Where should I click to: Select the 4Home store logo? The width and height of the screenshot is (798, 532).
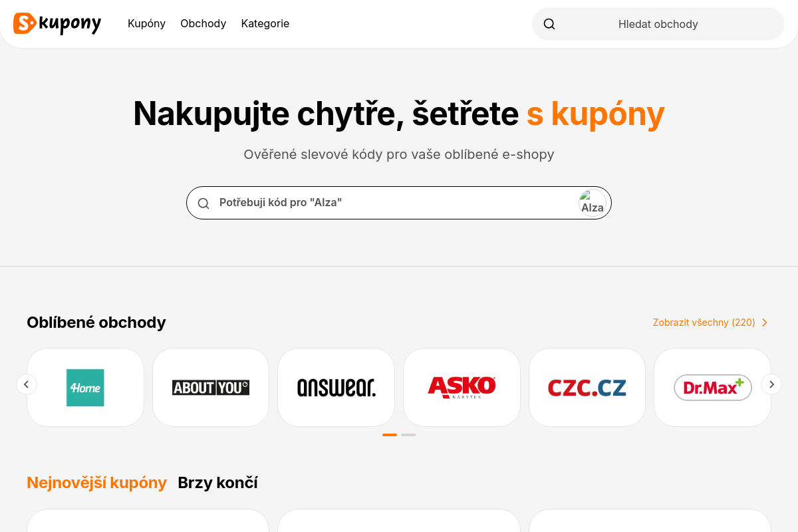85,387
